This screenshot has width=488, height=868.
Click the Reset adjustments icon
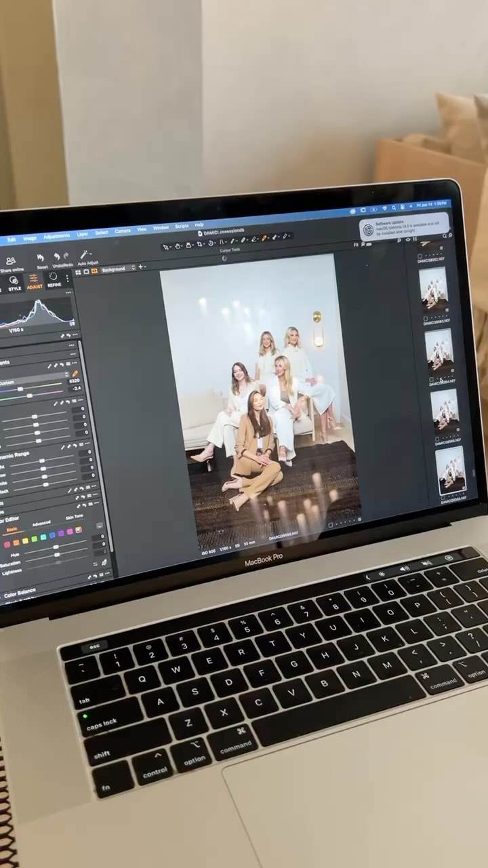coord(41,258)
